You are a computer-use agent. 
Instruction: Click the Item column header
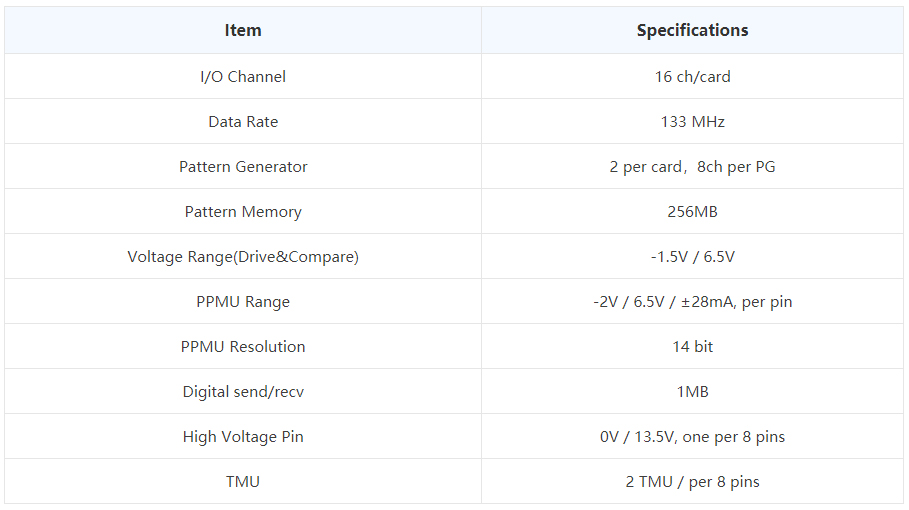coord(243,30)
